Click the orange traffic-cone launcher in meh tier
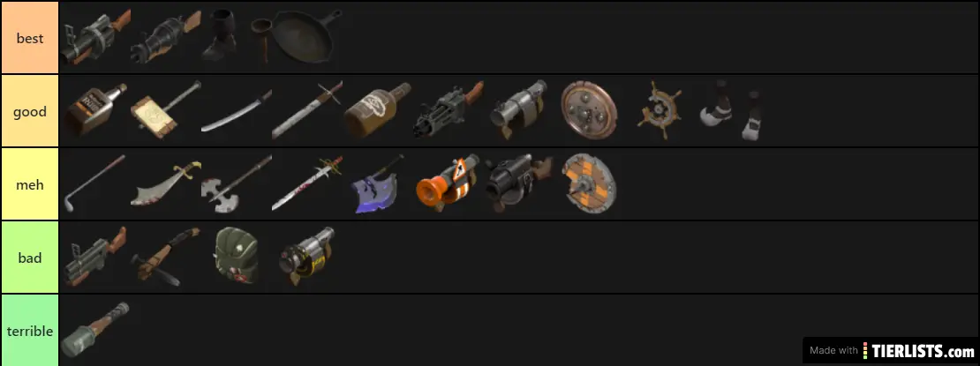 click(448, 183)
